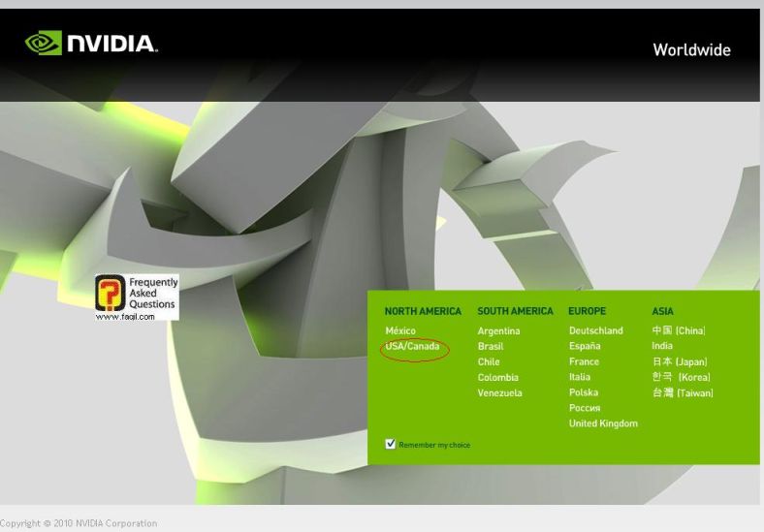Open the Deutschland site link
This screenshot has width=764, height=532.
595,330
